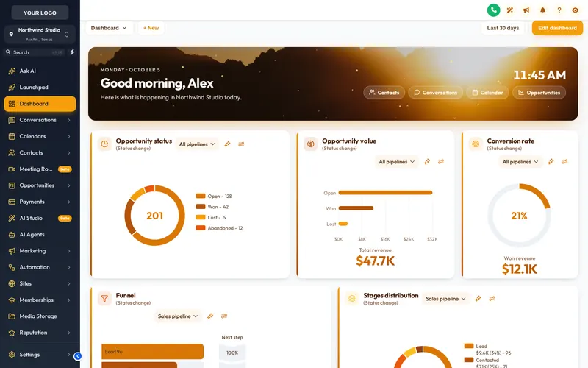Viewport: 588px width, 368px height.
Task: Expand the Settings sidebar chevron
Action: click(69, 355)
